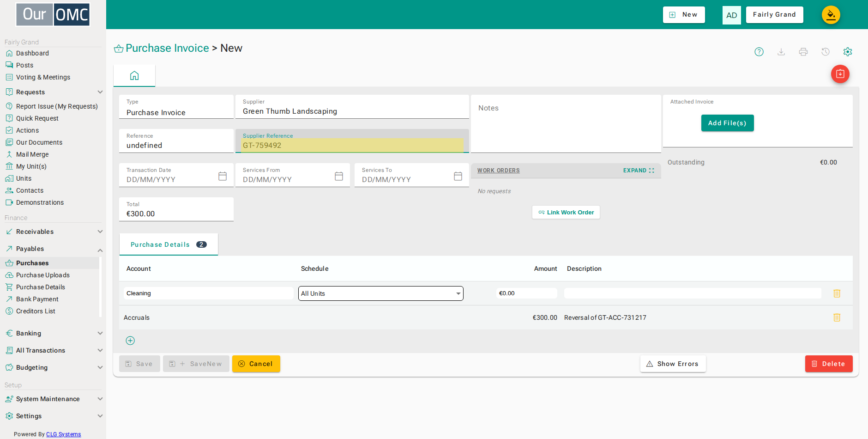868x439 pixels.
Task: Click the €0.00 amount field
Action: pyautogui.click(x=527, y=293)
